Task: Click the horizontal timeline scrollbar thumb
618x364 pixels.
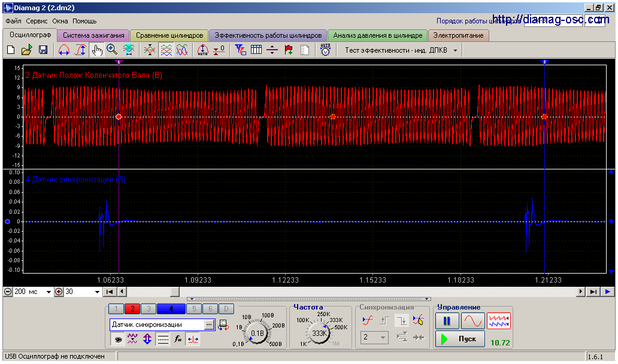Action: [x=175, y=292]
